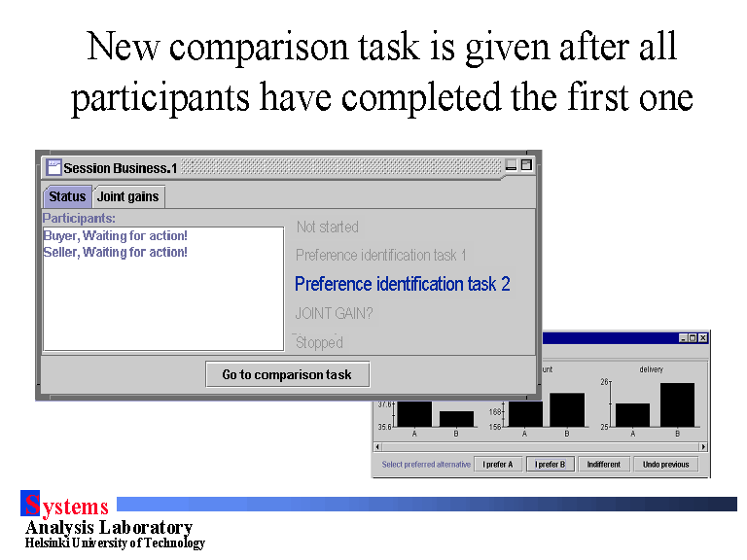Click the delivery chart's bar A

click(x=632, y=414)
